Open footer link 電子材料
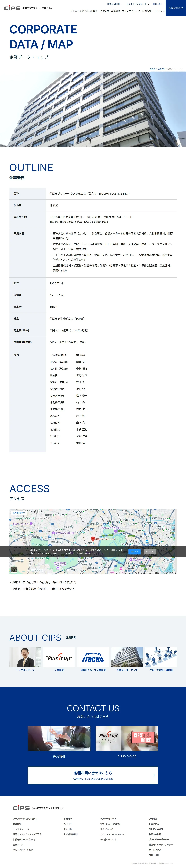The height and width of the screenshot is (868, 186). 68,829
